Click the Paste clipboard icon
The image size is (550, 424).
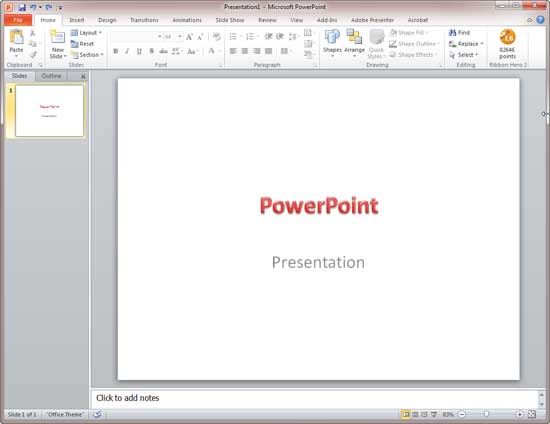click(x=16, y=37)
